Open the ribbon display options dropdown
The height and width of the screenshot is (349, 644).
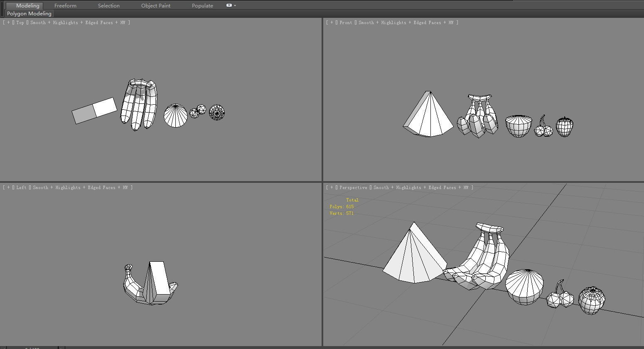[x=231, y=5]
